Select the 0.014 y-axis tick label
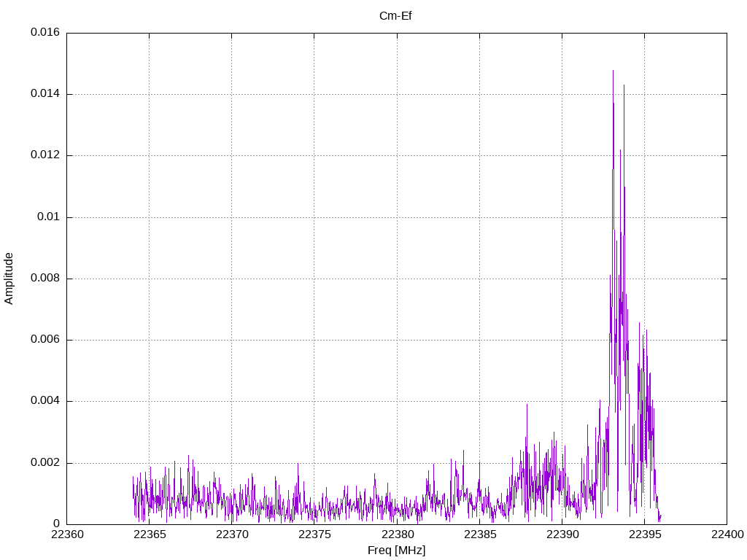 (x=44, y=94)
